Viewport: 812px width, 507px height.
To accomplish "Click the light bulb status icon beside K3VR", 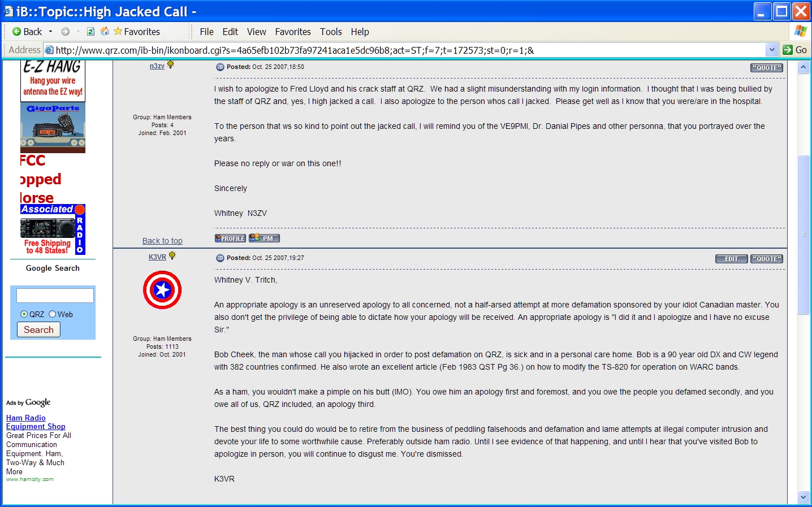I will (172, 256).
